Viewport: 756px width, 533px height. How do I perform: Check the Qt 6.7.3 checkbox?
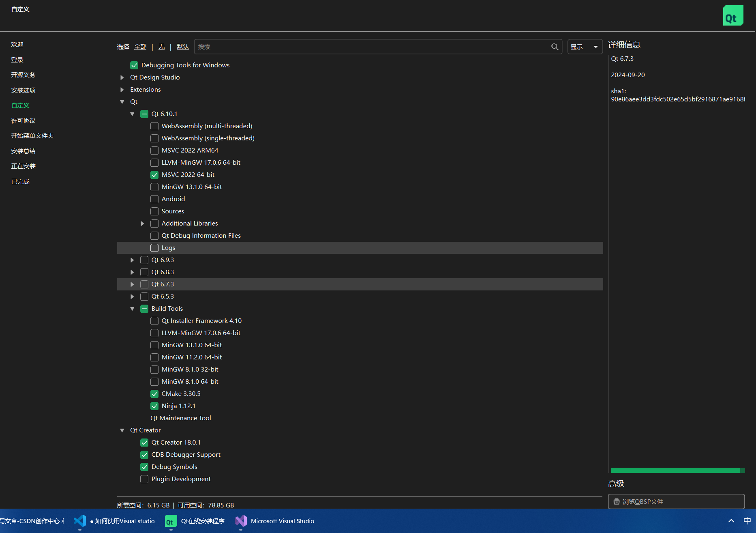point(144,284)
